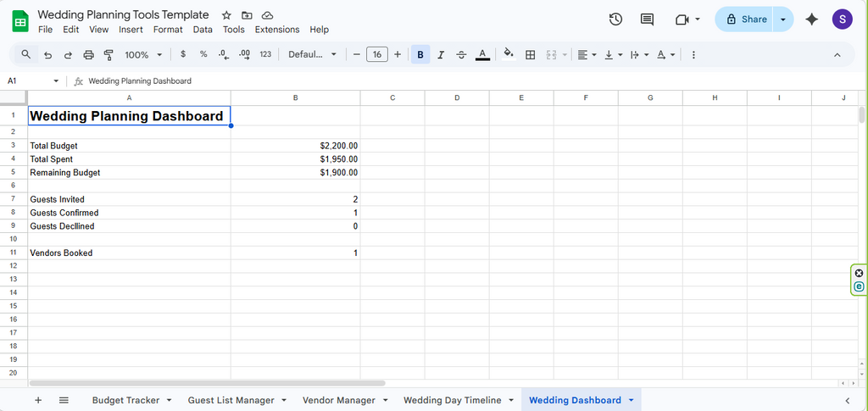Viewport: 868px width, 411px height.
Task: Open the font family Default dropdown
Action: (313, 54)
